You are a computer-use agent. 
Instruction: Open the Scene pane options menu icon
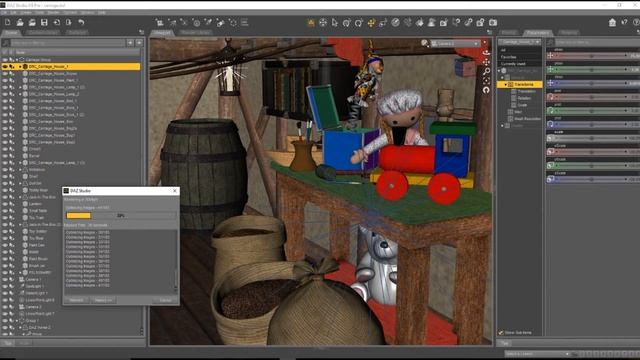(x=141, y=32)
